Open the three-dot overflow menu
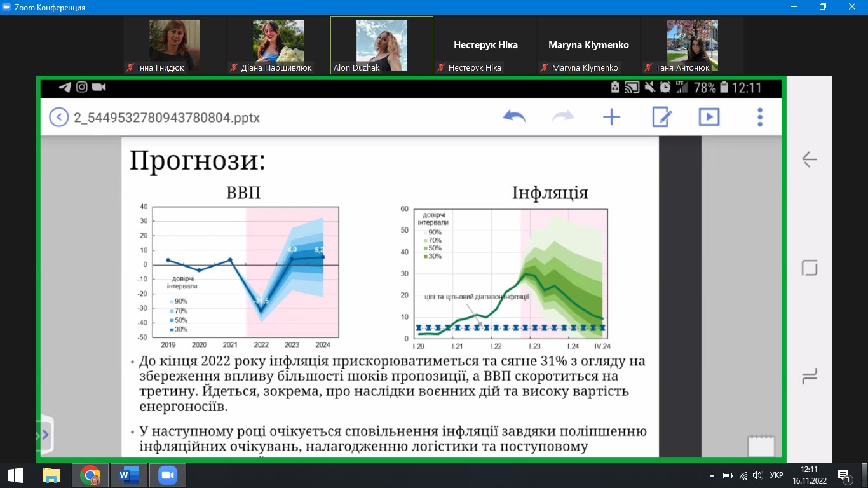 [x=759, y=117]
